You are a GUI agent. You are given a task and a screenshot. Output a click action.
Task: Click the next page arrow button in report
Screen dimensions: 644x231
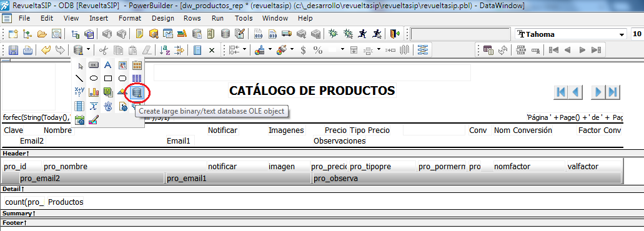[598, 92]
